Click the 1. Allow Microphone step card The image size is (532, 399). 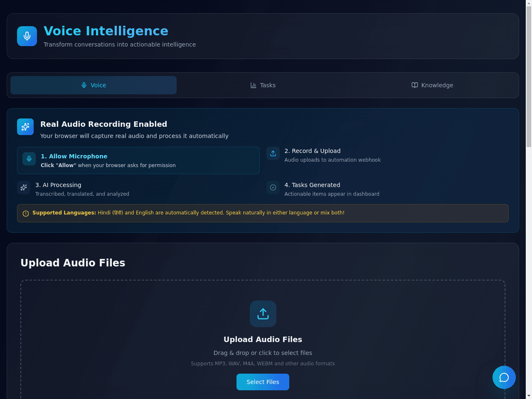point(138,160)
